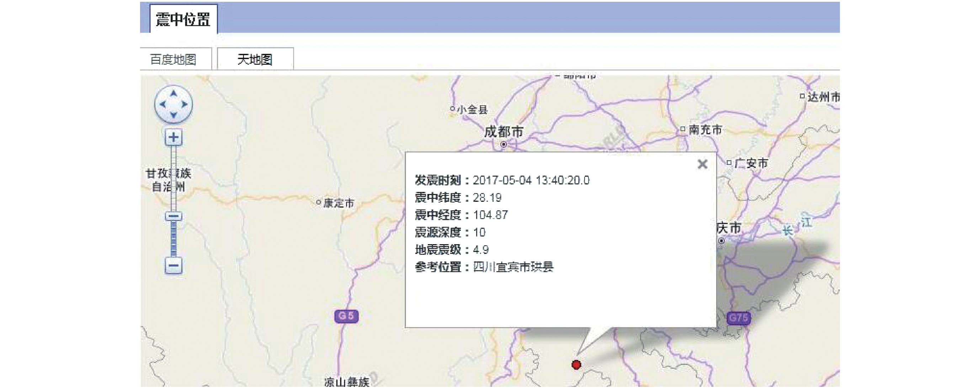The image size is (980, 389).
Task: Click the 成都市 city marker
Action: click(x=503, y=144)
